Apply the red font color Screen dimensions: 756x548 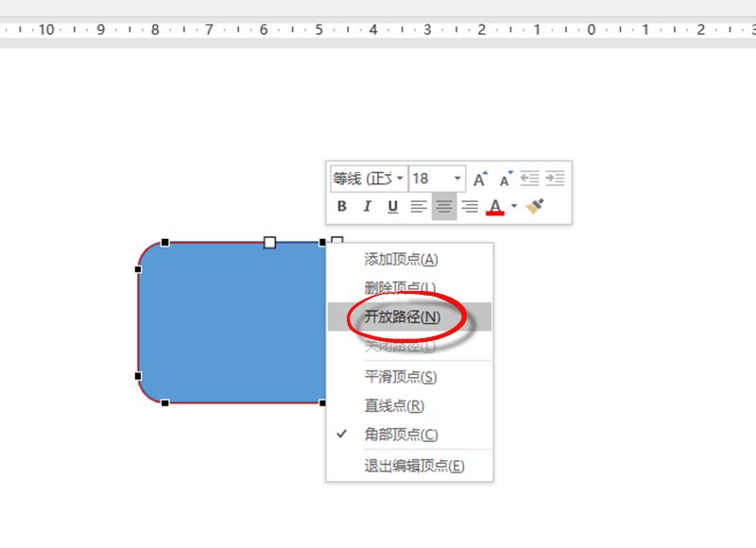495,207
